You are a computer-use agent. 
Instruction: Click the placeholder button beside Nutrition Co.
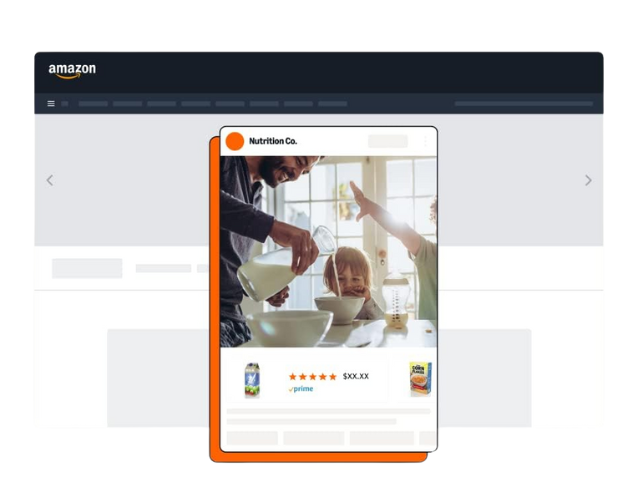point(388,141)
